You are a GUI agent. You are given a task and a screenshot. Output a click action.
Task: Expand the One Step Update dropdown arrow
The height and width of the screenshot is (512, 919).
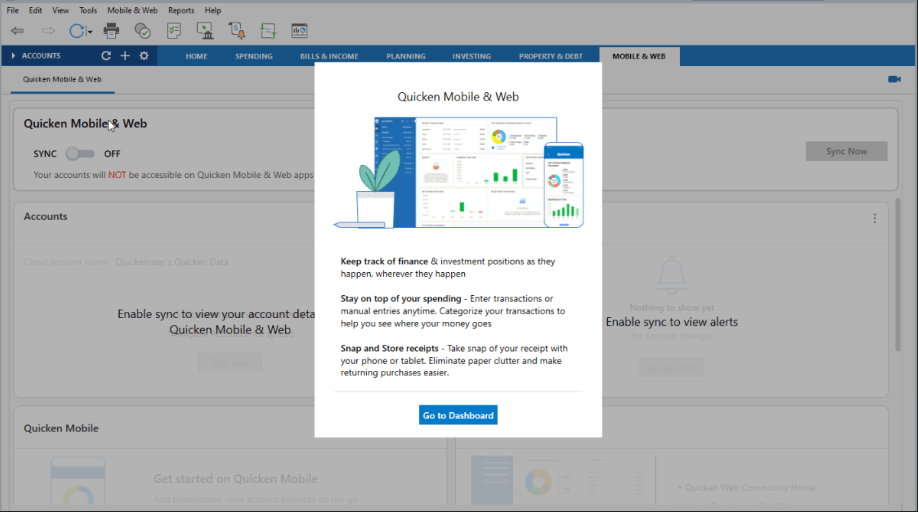pyautogui.click(x=90, y=32)
